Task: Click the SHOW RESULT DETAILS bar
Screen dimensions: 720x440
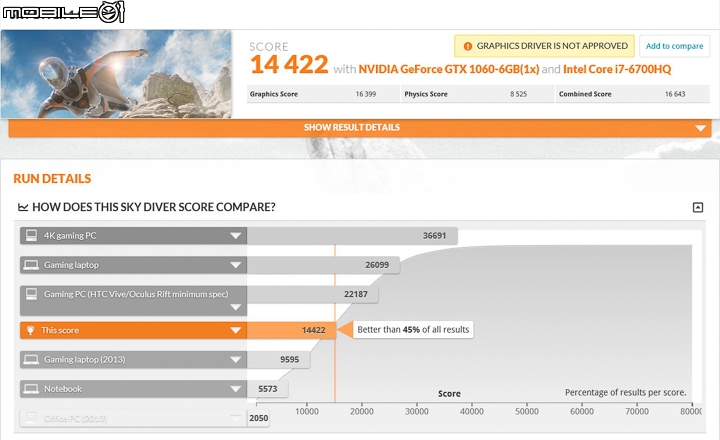Action: [x=360, y=128]
